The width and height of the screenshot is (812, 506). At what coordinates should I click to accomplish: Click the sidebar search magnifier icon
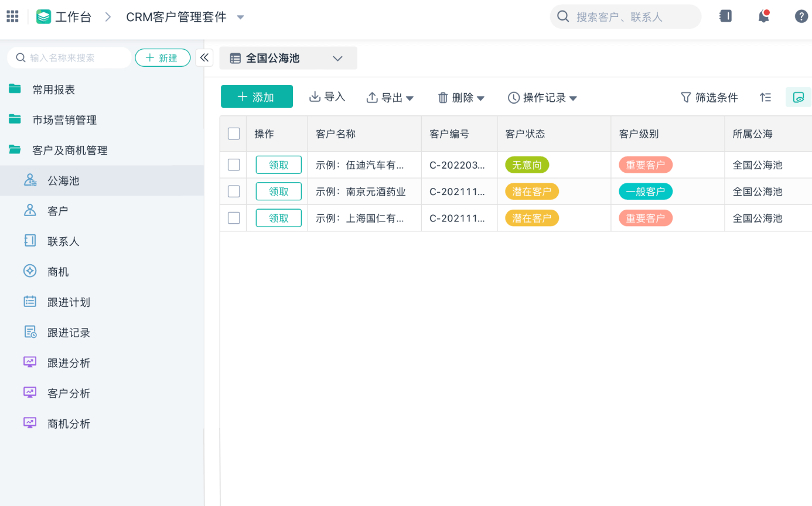[21, 57]
